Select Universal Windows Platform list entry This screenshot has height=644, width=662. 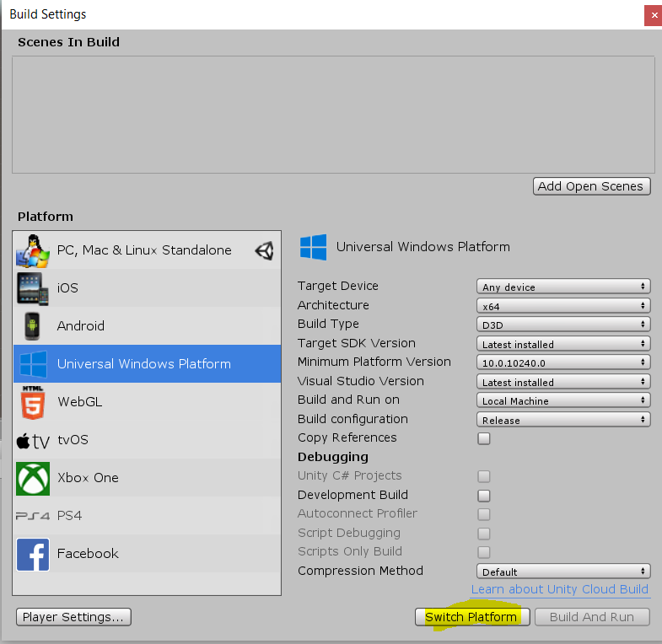click(143, 364)
